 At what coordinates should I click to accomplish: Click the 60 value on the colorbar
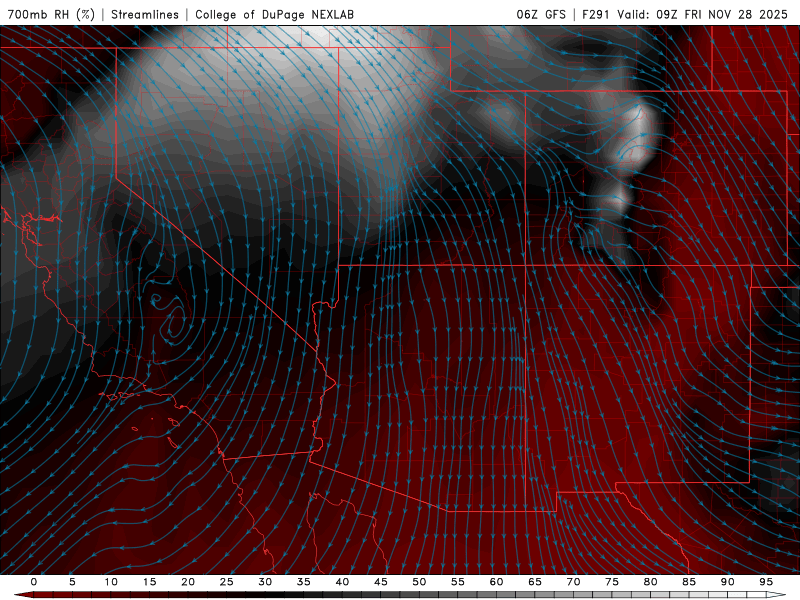coord(496,582)
